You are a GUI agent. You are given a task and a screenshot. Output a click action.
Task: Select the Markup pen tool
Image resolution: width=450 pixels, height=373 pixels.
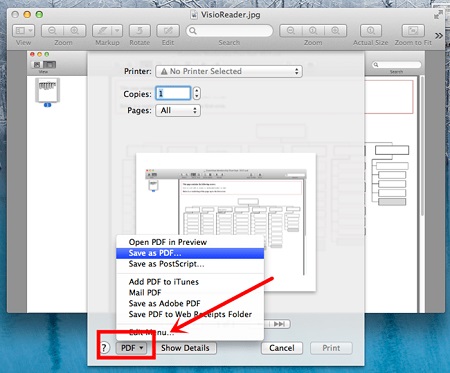pos(102,31)
